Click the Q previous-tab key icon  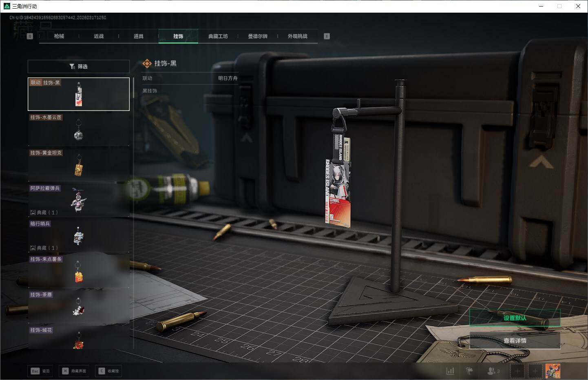[x=30, y=36]
